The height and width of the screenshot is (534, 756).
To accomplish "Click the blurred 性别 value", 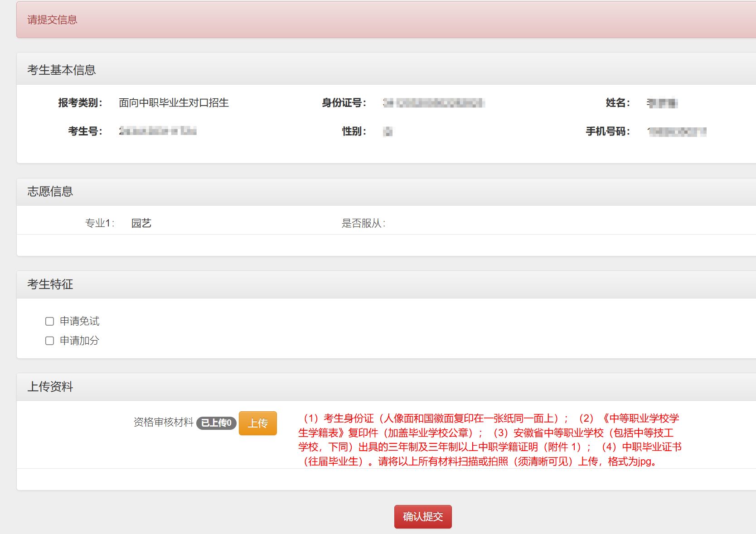I will tap(388, 132).
